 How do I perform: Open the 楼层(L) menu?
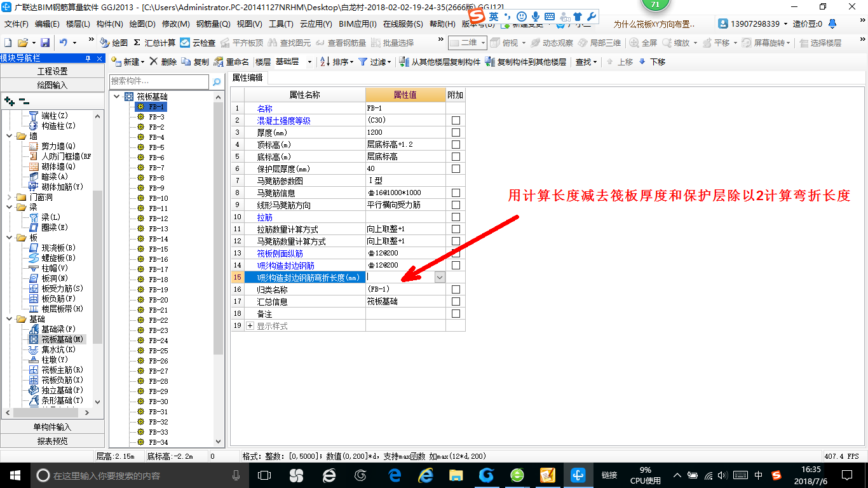click(78, 24)
